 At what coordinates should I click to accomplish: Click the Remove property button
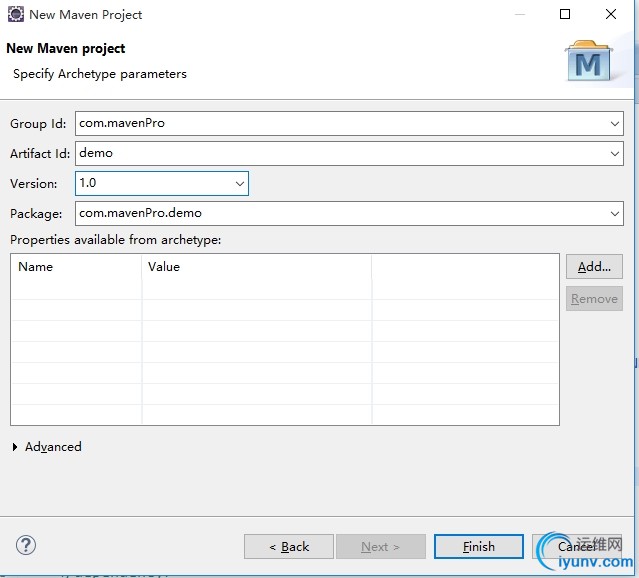[x=594, y=299]
